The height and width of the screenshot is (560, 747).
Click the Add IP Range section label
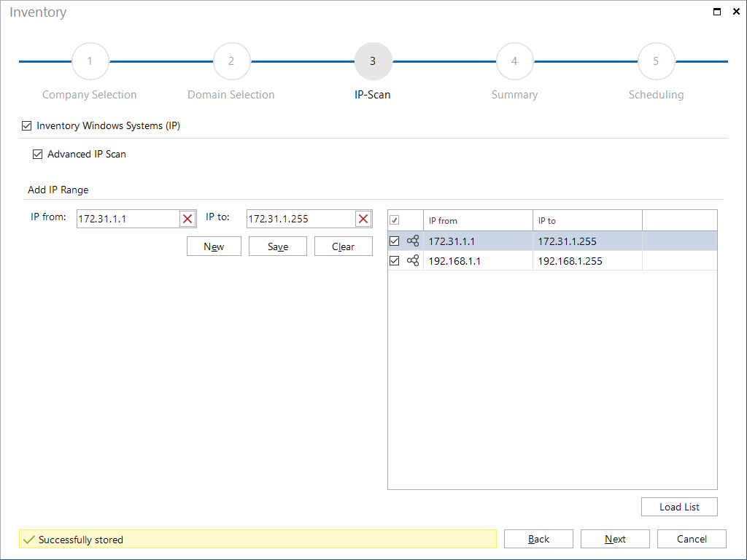[58, 190]
